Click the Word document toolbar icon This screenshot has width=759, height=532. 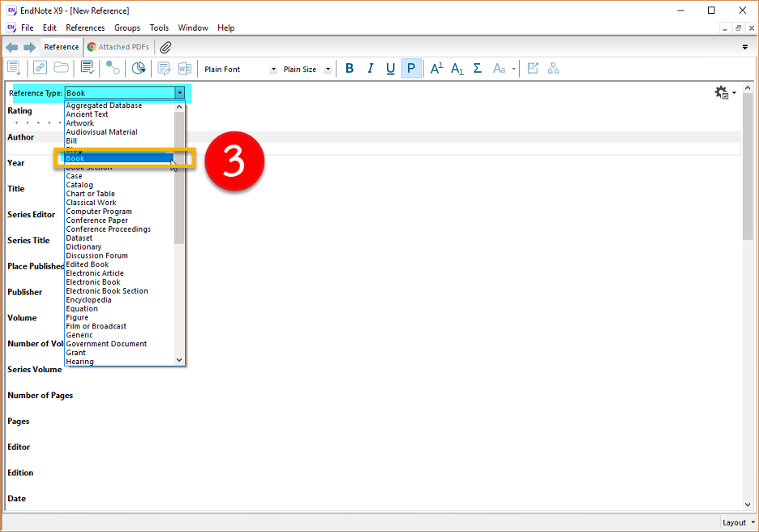(185, 69)
